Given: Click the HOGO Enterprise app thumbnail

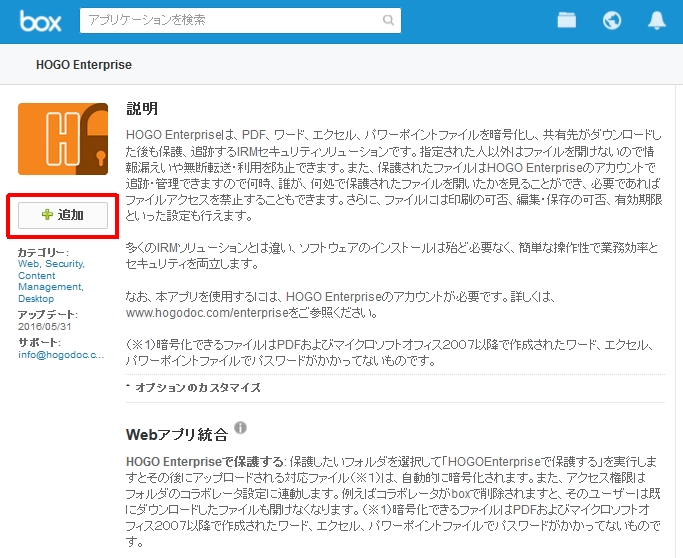Looking at the screenshot, I should [x=63, y=139].
